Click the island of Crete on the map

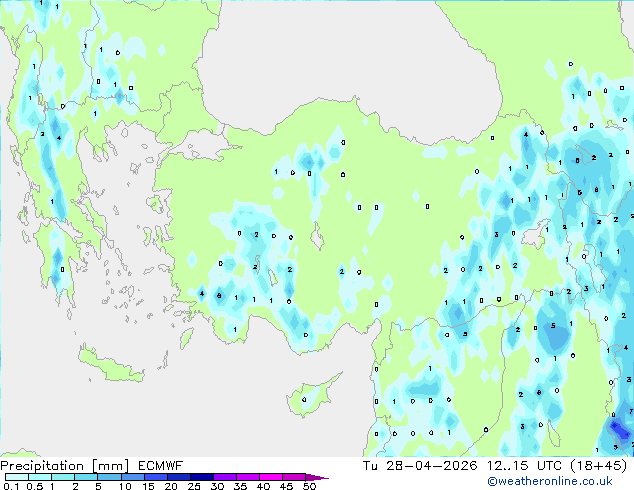coord(111,364)
